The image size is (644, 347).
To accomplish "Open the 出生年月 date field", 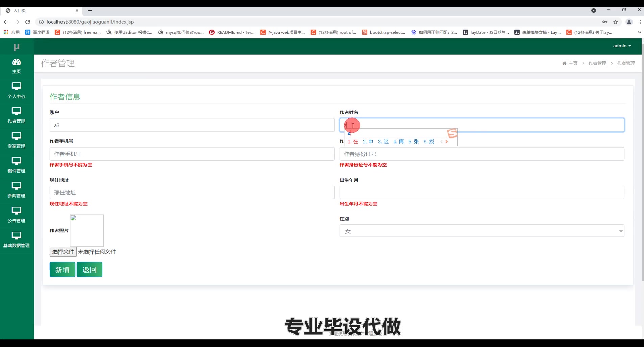I will coord(482,193).
